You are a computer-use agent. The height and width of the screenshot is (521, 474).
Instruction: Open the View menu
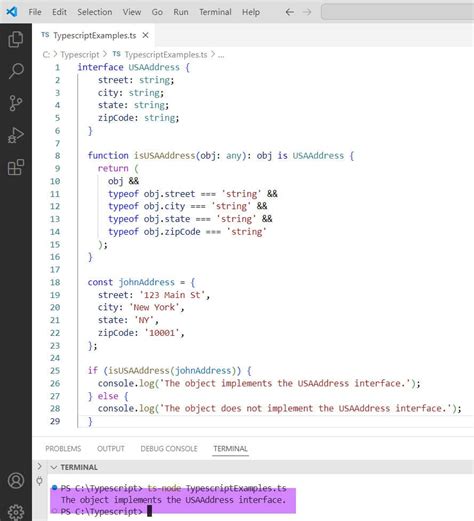point(132,12)
